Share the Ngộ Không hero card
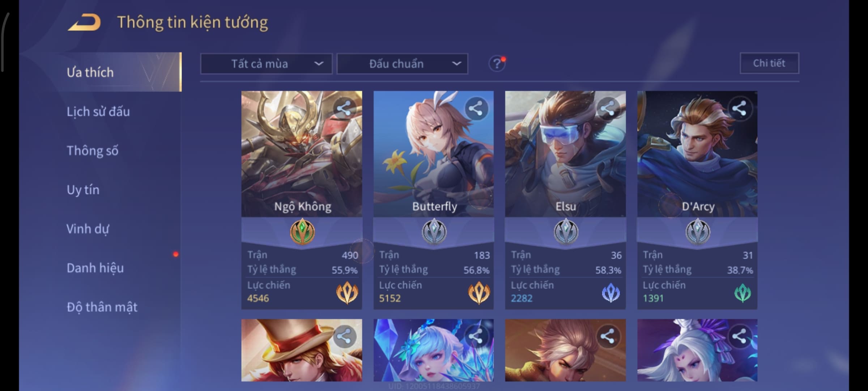868x391 pixels. pyautogui.click(x=344, y=109)
